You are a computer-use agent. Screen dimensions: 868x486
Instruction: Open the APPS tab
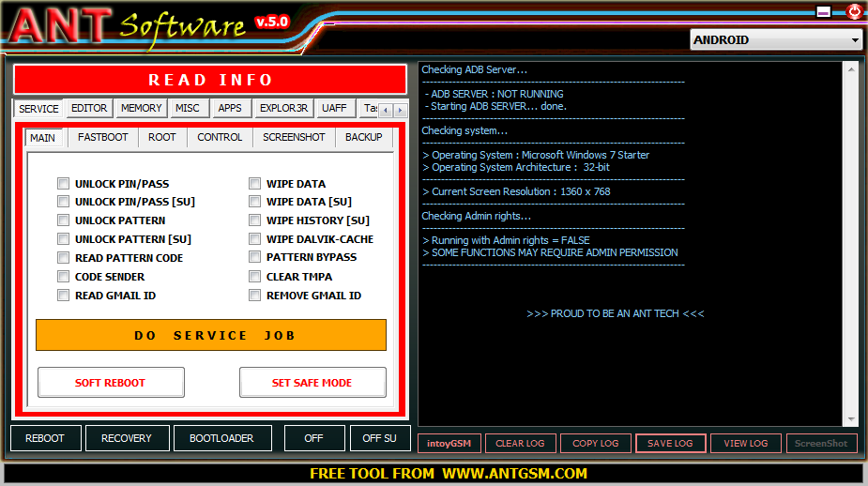[230, 108]
